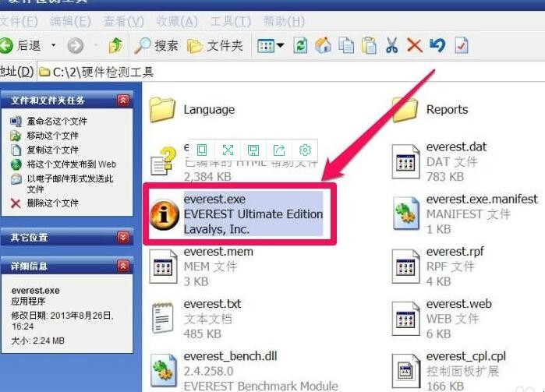Screen dimensions: 545x392
Task: Click the red X delete toolbar icon
Action: tap(415, 45)
